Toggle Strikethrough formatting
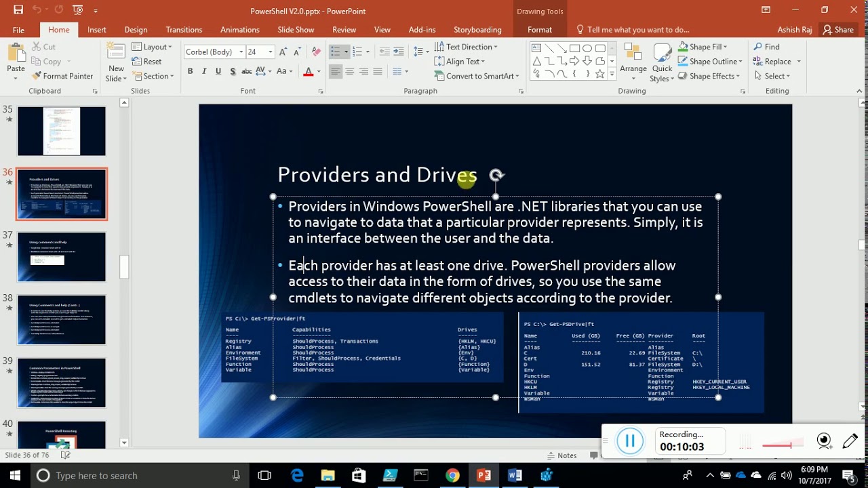 tap(247, 71)
